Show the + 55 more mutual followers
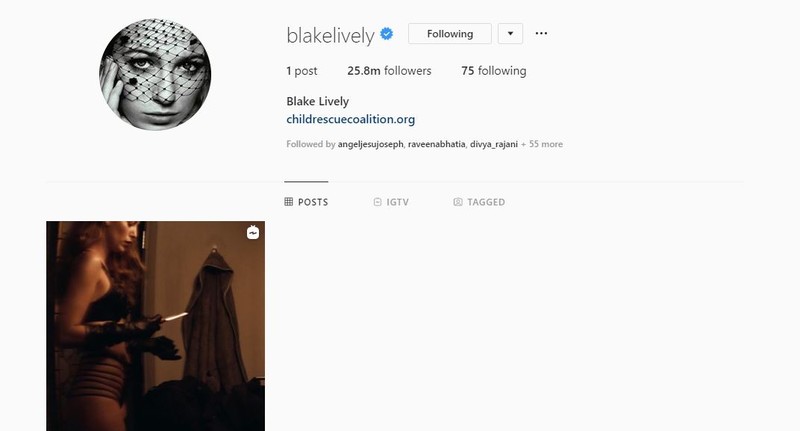800x431 pixels. [x=542, y=144]
